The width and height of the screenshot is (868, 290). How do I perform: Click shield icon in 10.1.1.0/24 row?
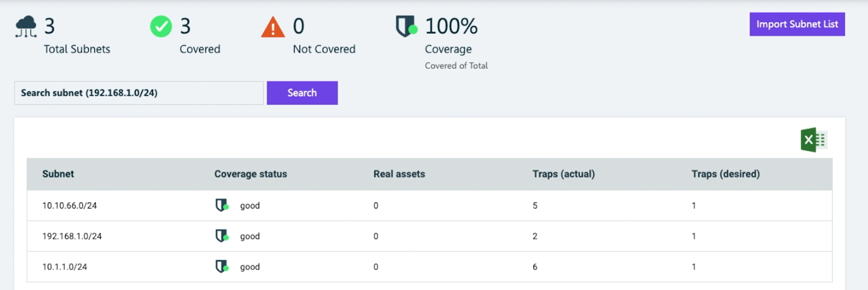click(x=222, y=266)
